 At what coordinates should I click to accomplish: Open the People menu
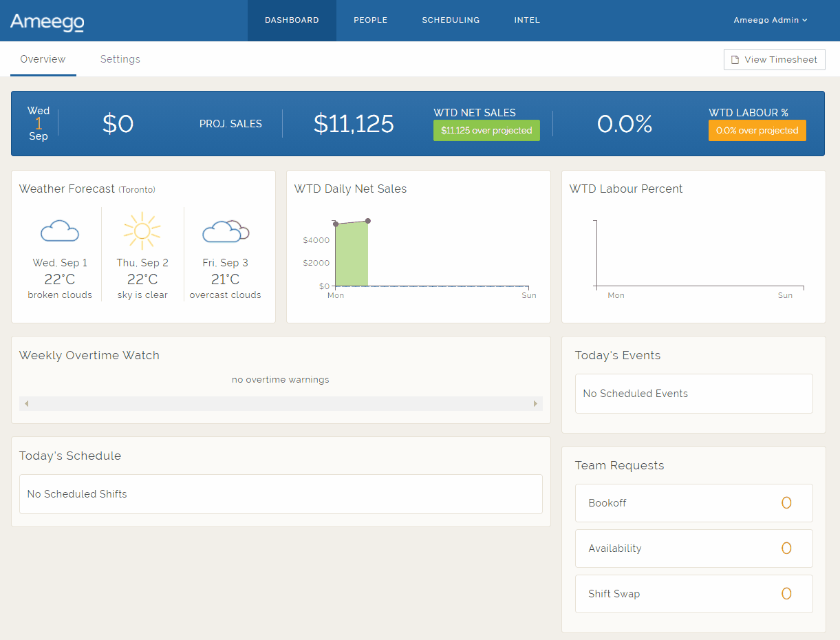pos(370,21)
